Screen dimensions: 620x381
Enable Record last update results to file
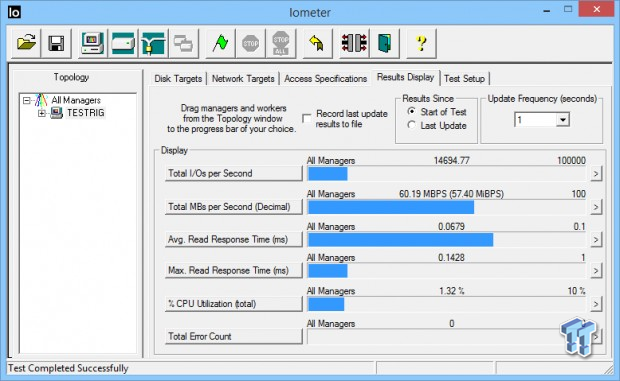pos(306,119)
